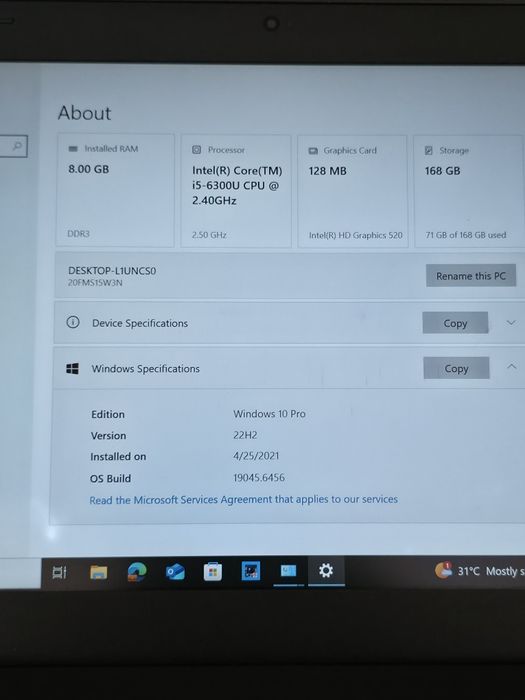Select the 8.00 GB RAM value
Screen dimensions: 525x700
[x=88, y=169]
